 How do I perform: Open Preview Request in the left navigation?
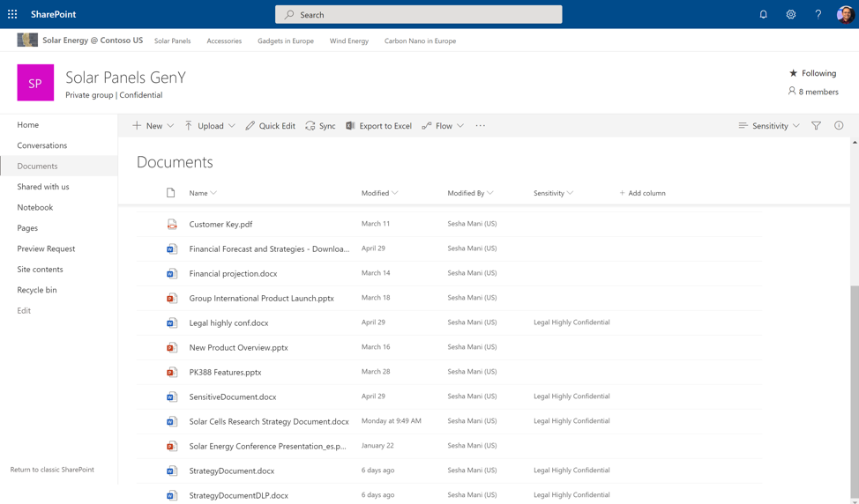46,248
